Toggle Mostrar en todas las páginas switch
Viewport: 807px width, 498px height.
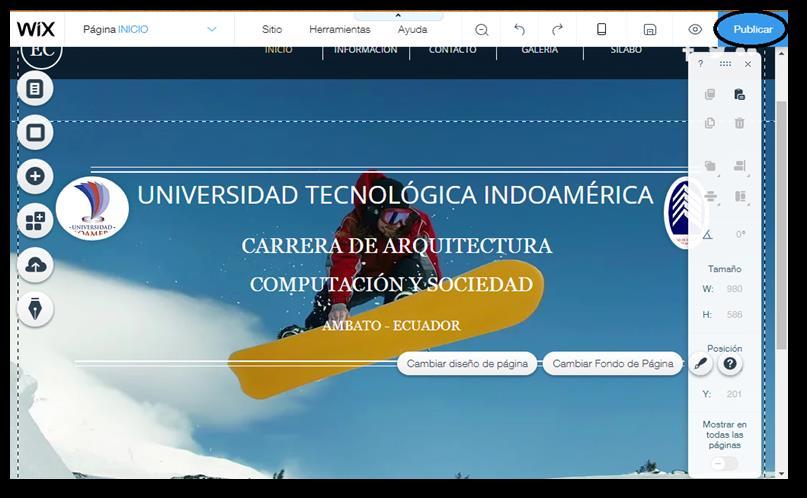pyautogui.click(x=724, y=464)
